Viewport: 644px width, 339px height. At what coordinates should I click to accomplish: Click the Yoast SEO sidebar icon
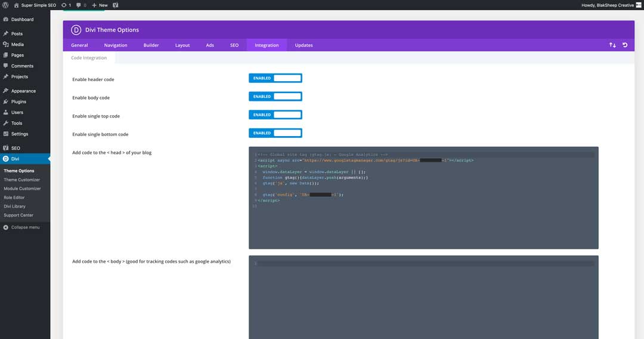point(6,148)
